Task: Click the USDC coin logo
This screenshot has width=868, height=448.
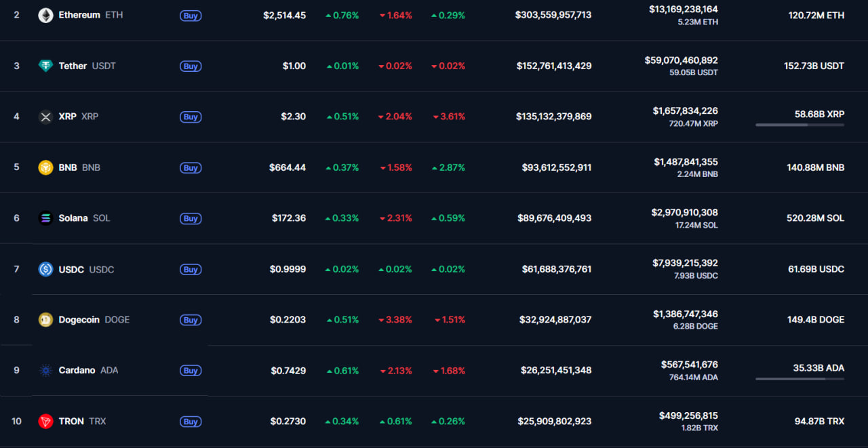Action: pos(45,269)
